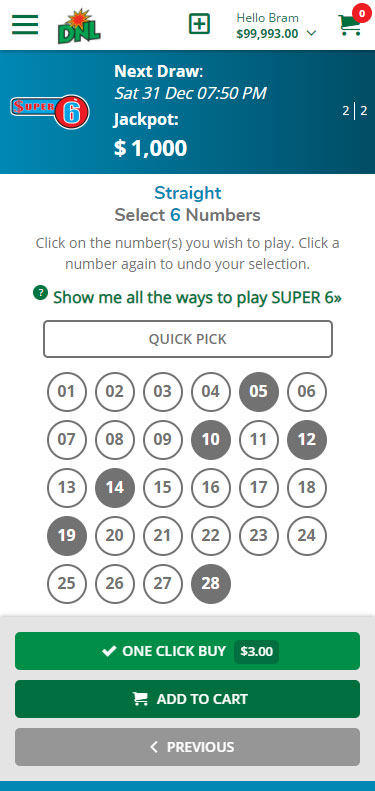The width and height of the screenshot is (375, 791).
Task: Open the $99,993.00 balance menu
Action: coord(267,34)
